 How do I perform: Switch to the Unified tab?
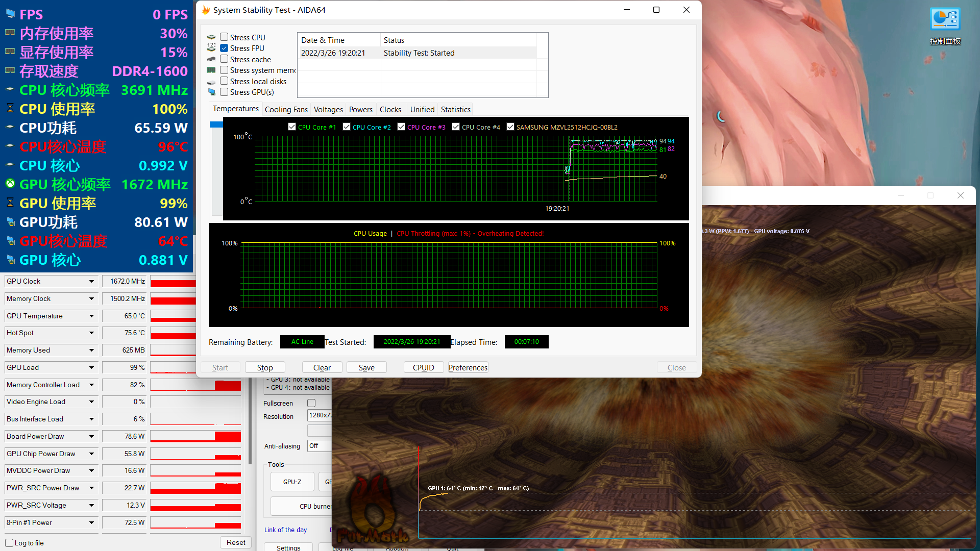pyautogui.click(x=423, y=109)
